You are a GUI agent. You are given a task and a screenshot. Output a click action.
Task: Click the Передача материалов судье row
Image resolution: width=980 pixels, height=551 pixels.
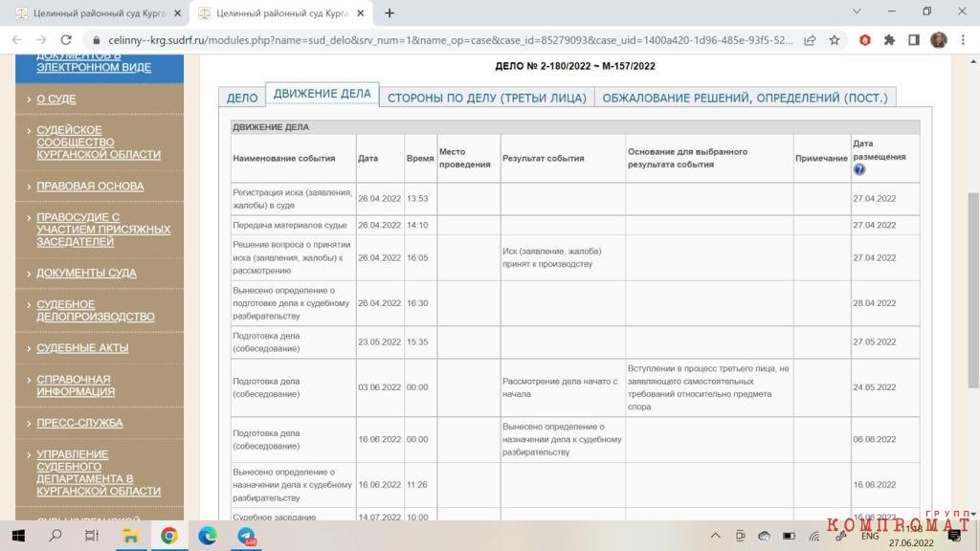click(575, 225)
